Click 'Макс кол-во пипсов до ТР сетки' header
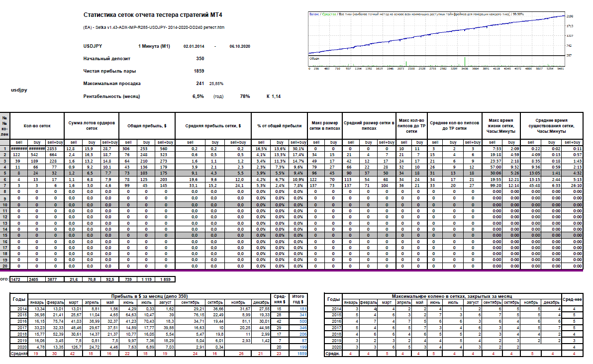The width and height of the screenshot is (593, 364). click(x=411, y=126)
